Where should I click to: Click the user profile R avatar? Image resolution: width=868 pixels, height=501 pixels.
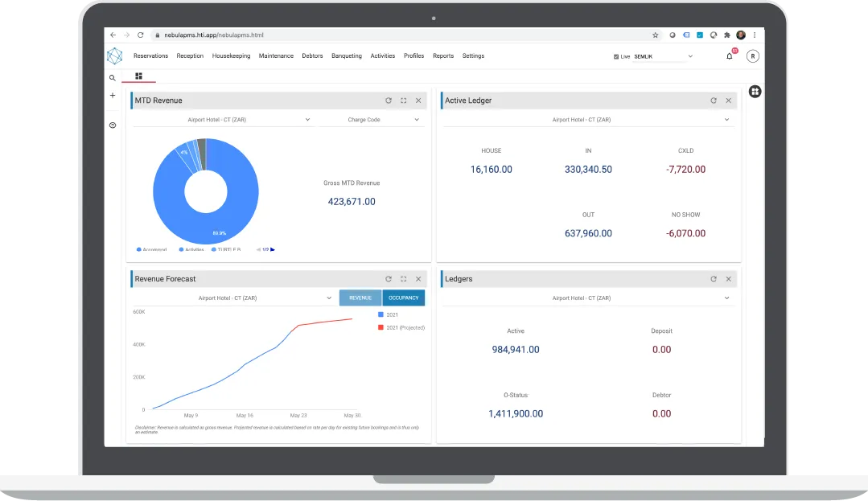click(x=752, y=56)
